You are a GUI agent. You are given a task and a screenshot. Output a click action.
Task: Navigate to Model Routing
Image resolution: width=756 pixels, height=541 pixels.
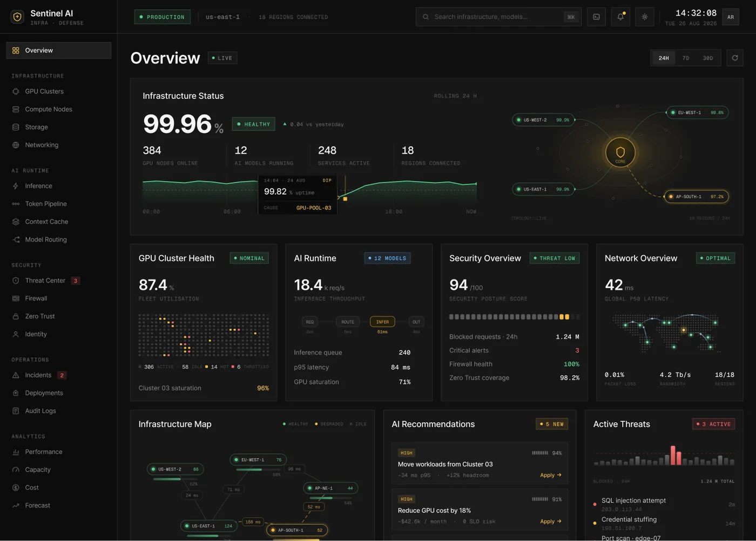click(58, 239)
